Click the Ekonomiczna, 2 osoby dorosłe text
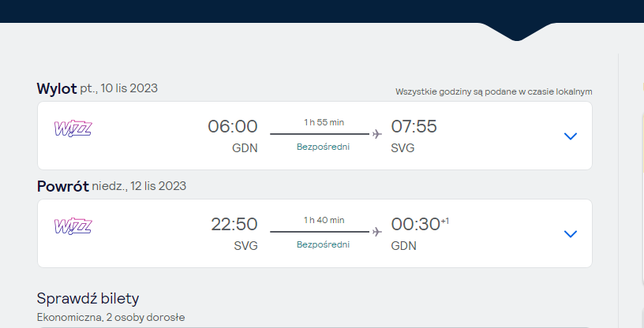This screenshot has height=328, width=644. tap(111, 317)
